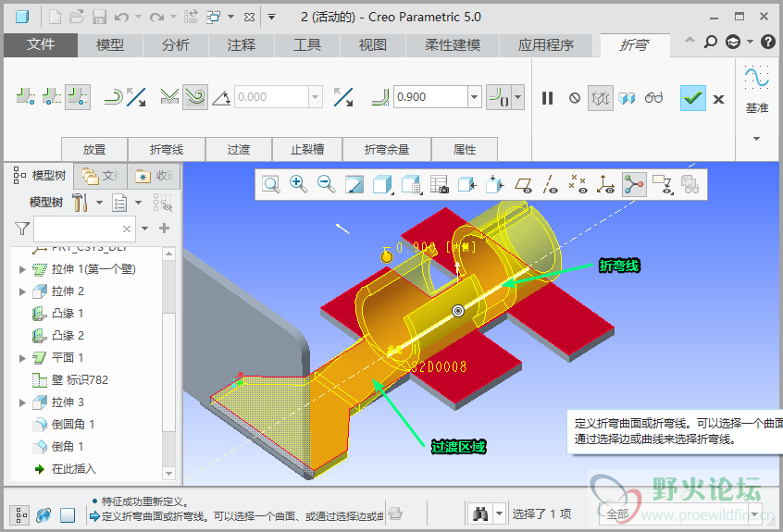This screenshot has width=783, height=532.
Task: Open the 属性 panel tab
Action: [465, 149]
